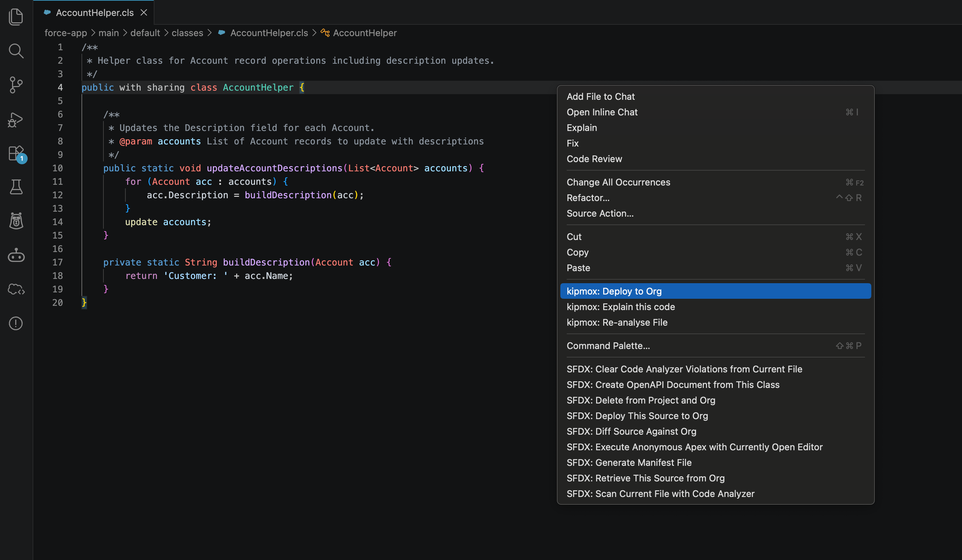Click line number 10 in gutter
962x560 pixels.
[58, 168]
